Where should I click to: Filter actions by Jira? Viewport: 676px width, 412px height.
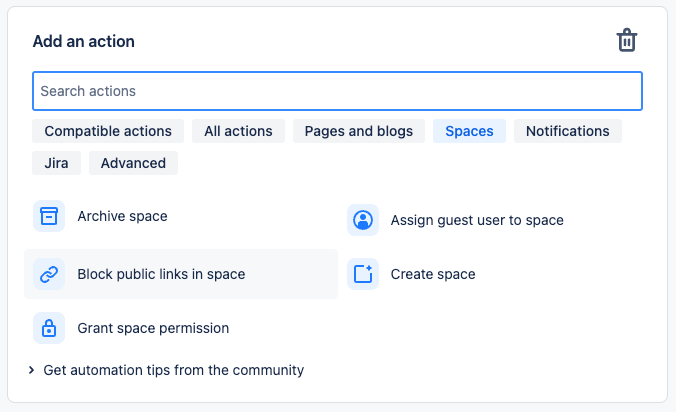(57, 163)
